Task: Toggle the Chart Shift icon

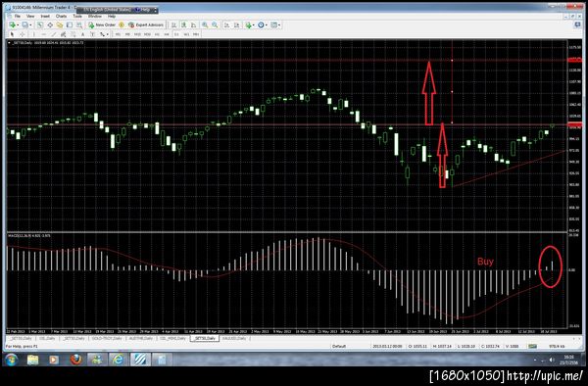Action: [236, 25]
